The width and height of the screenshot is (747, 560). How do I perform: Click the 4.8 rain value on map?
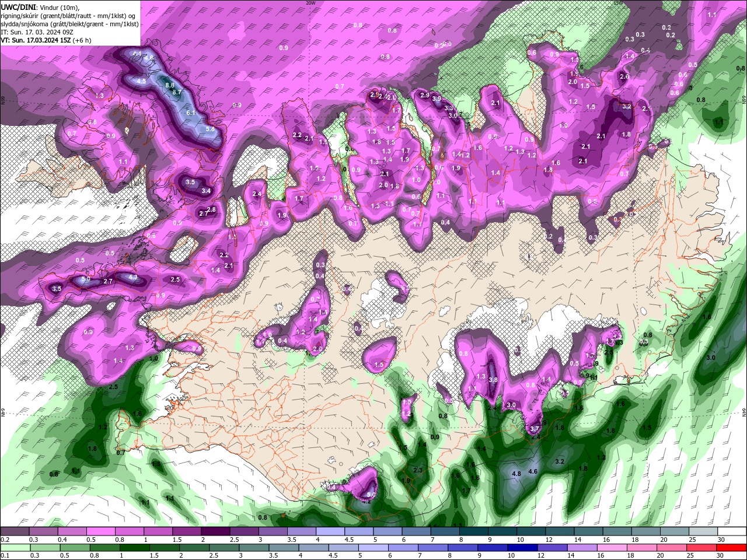[516, 474]
